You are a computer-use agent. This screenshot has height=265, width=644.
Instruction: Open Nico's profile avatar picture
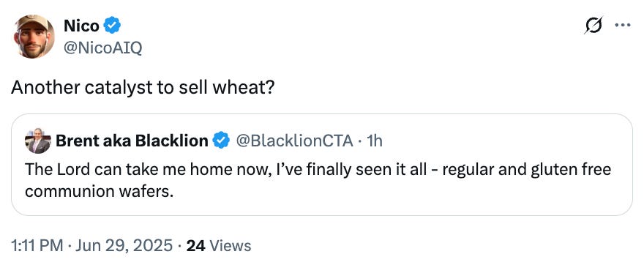34,36
